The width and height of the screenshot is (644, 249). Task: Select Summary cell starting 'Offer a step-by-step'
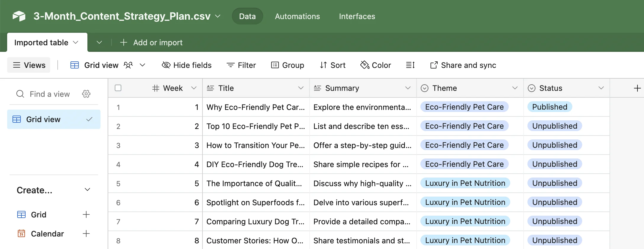click(x=363, y=145)
